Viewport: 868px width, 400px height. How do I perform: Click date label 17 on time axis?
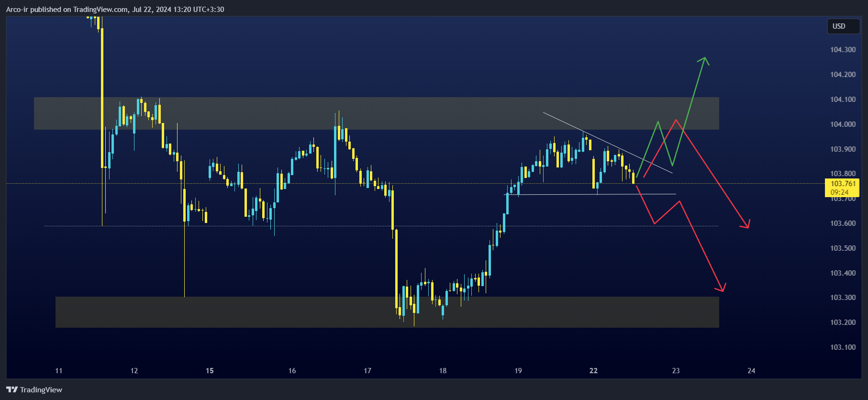tap(367, 371)
